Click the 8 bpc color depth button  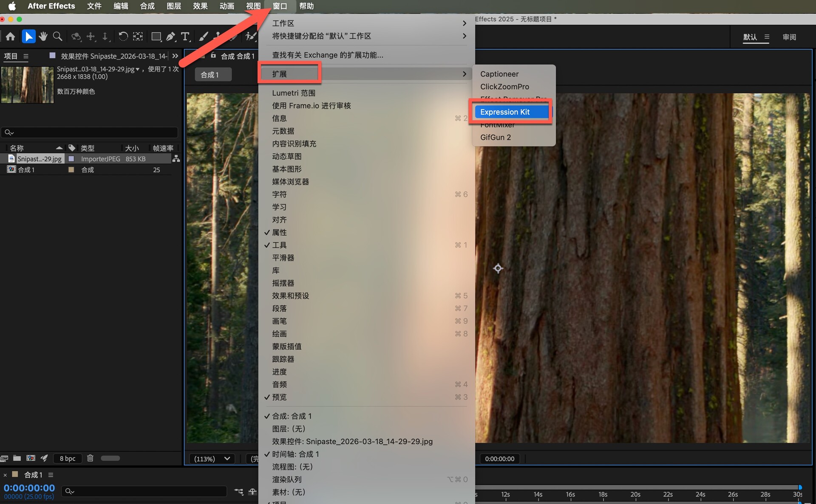click(x=68, y=459)
